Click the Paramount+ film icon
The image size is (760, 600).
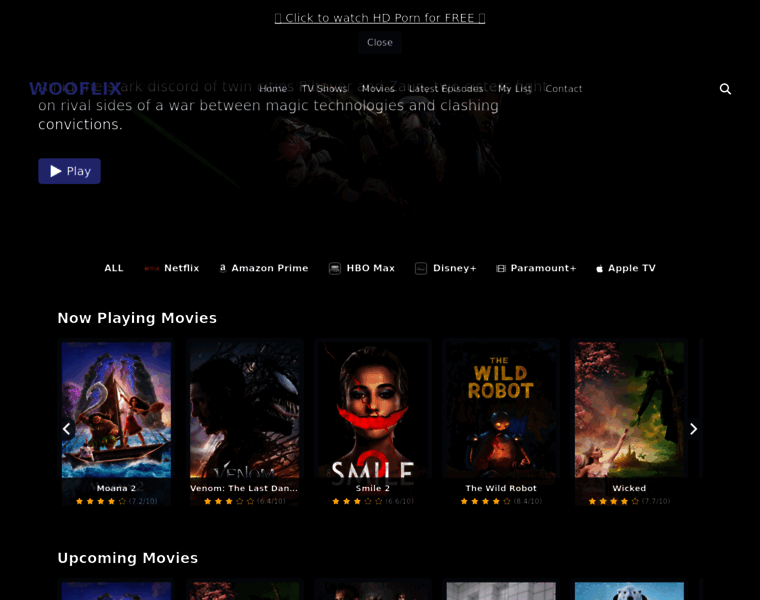click(501, 268)
